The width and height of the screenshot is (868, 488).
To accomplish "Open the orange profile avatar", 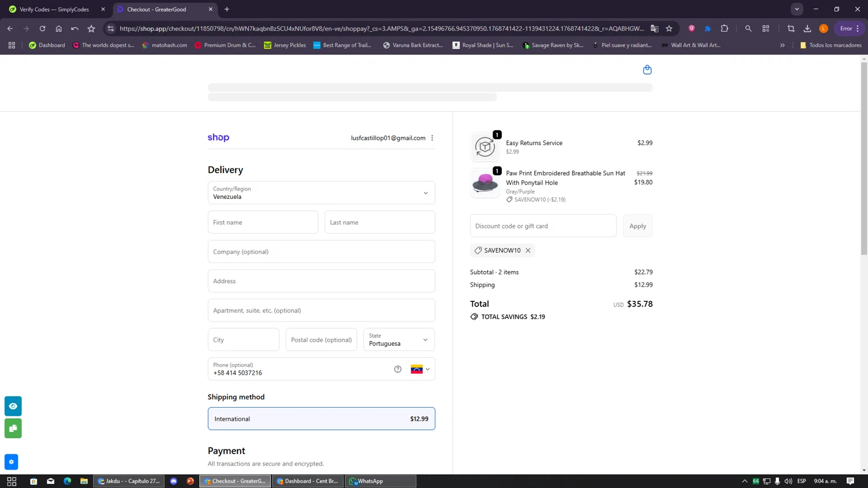I will click(823, 28).
